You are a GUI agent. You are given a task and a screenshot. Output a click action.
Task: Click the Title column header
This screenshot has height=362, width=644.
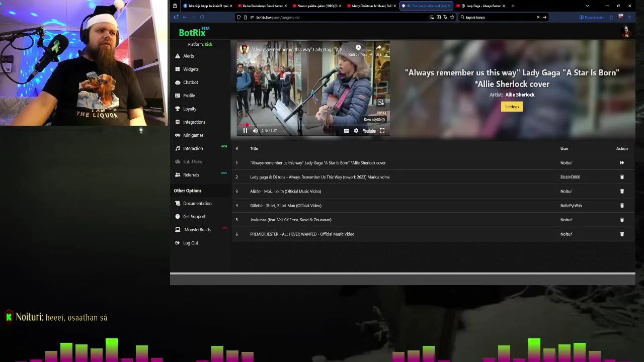coord(254,148)
